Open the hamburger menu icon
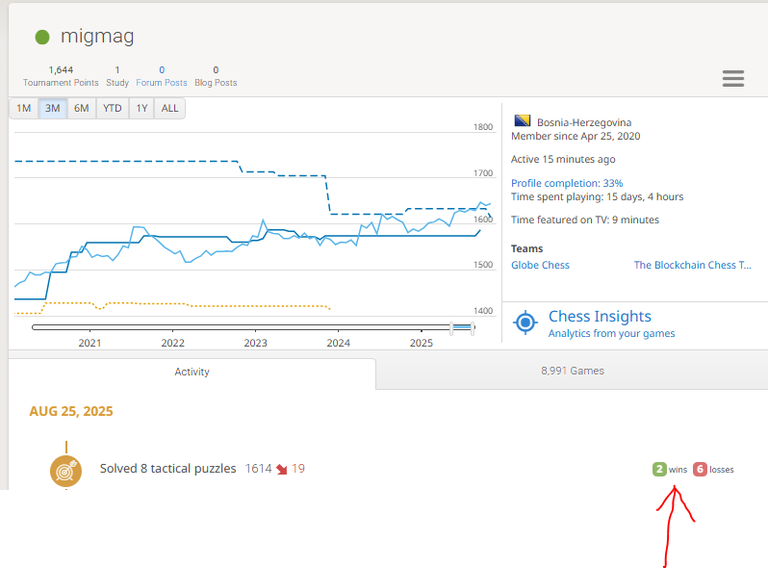The width and height of the screenshot is (768, 568). click(733, 78)
